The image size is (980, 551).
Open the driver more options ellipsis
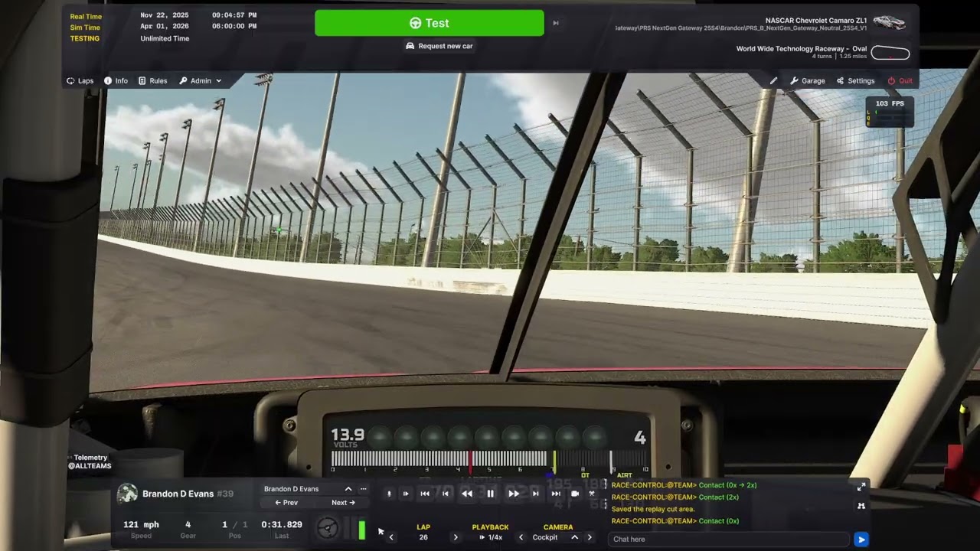pos(364,489)
